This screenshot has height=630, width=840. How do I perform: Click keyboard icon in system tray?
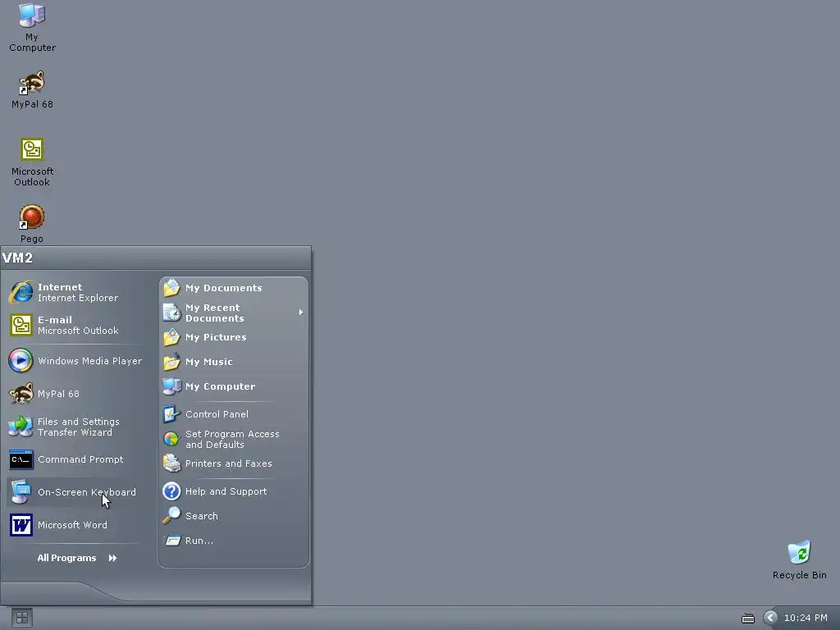(748, 619)
